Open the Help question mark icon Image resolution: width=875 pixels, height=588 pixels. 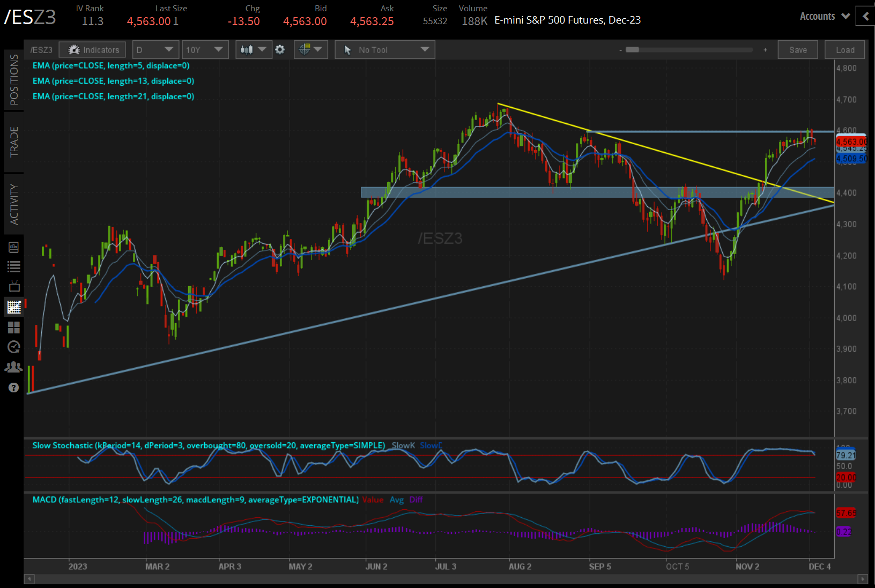coord(14,387)
